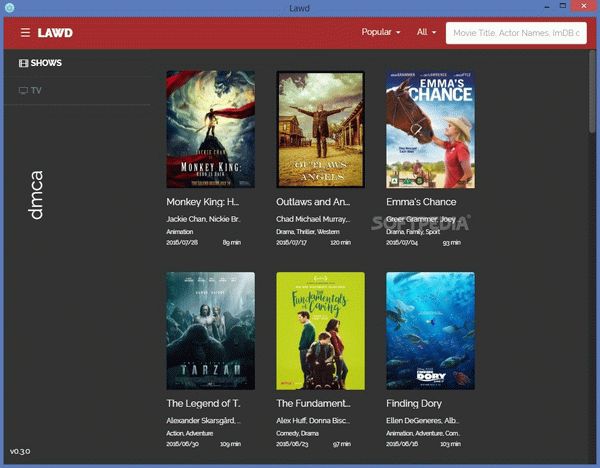Click 'The Legend of T.' title
The width and height of the screenshot is (600, 468).
click(x=204, y=403)
